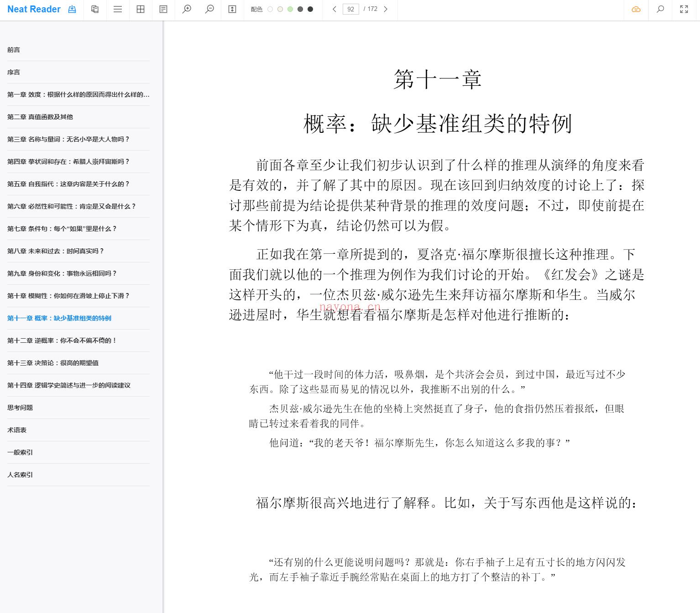700x613 pixels.
Task: Click the grid layout icon
Action: point(141,9)
